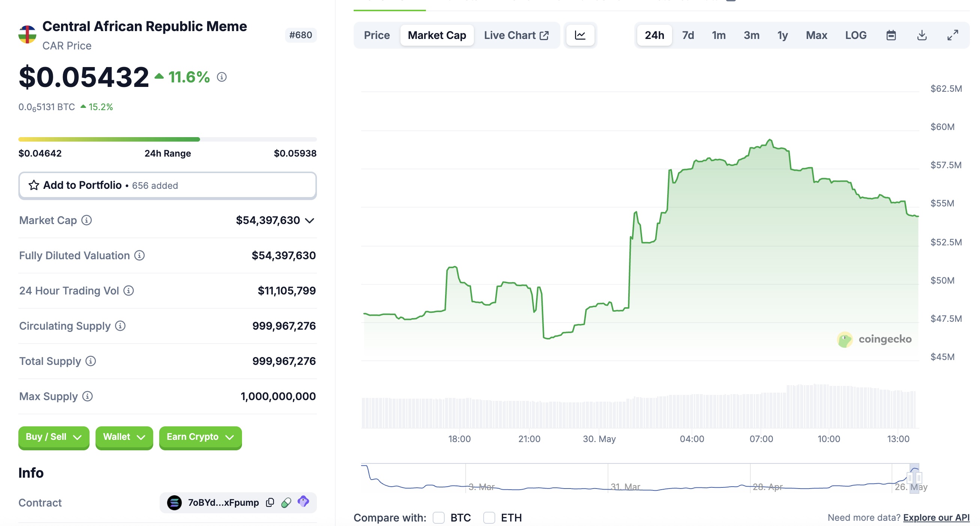
Task: Expand chart to fullscreen
Action: coord(952,35)
